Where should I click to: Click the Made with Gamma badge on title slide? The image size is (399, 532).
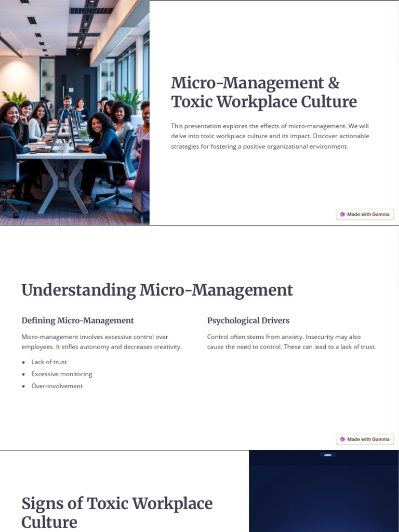(x=365, y=215)
